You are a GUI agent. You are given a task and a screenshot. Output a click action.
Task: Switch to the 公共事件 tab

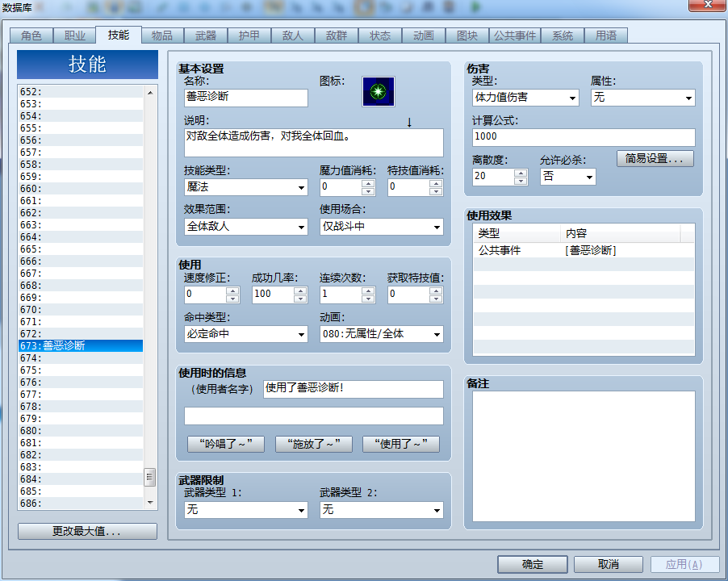pos(515,36)
